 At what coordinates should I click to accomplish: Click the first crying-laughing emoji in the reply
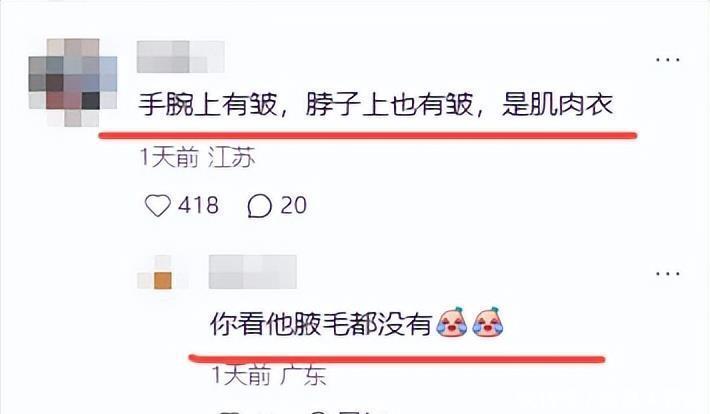[451, 322]
